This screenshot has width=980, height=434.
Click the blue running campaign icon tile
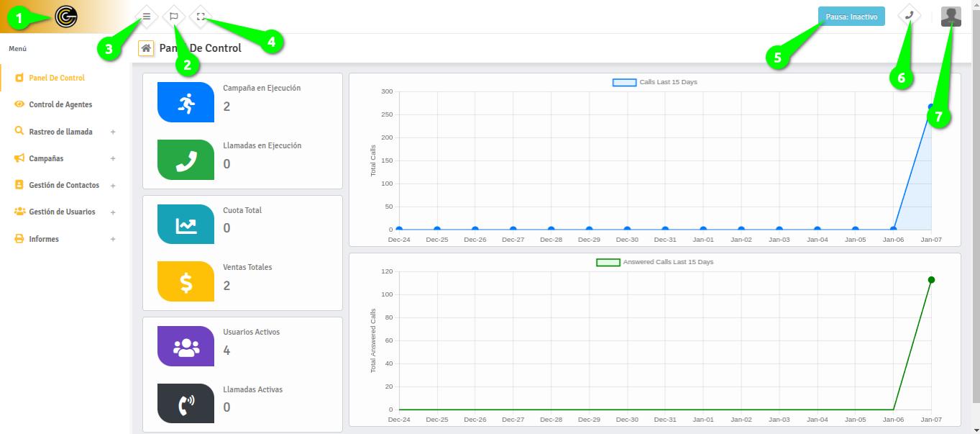point(186,102)
